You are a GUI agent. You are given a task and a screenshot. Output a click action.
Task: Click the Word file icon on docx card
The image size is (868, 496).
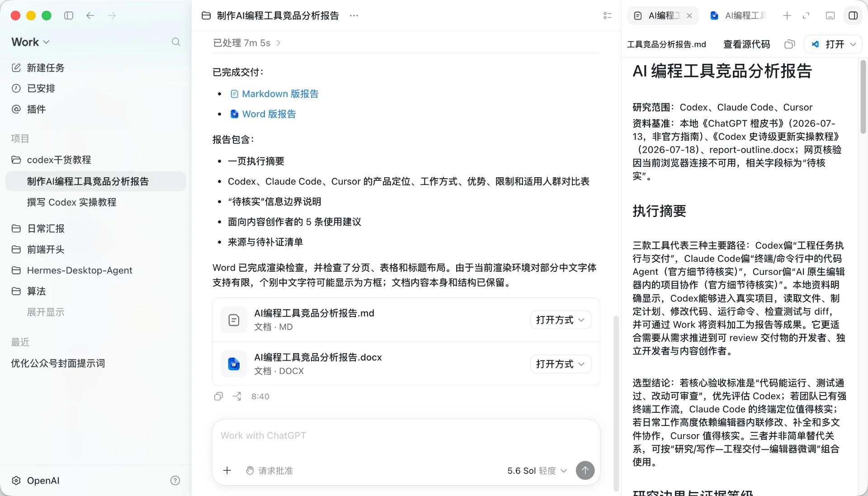(234, 364)
